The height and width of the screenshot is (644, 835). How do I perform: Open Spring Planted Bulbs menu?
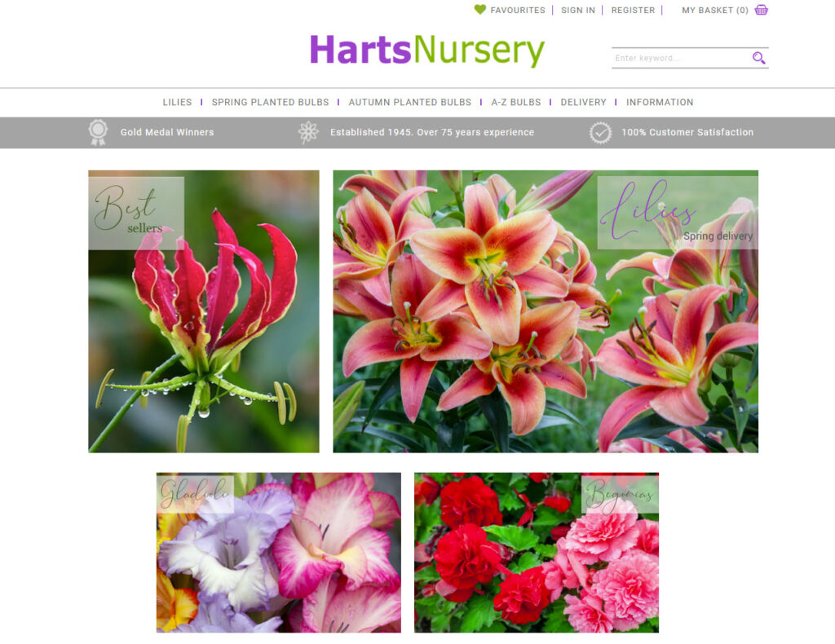tap(270, 102)
